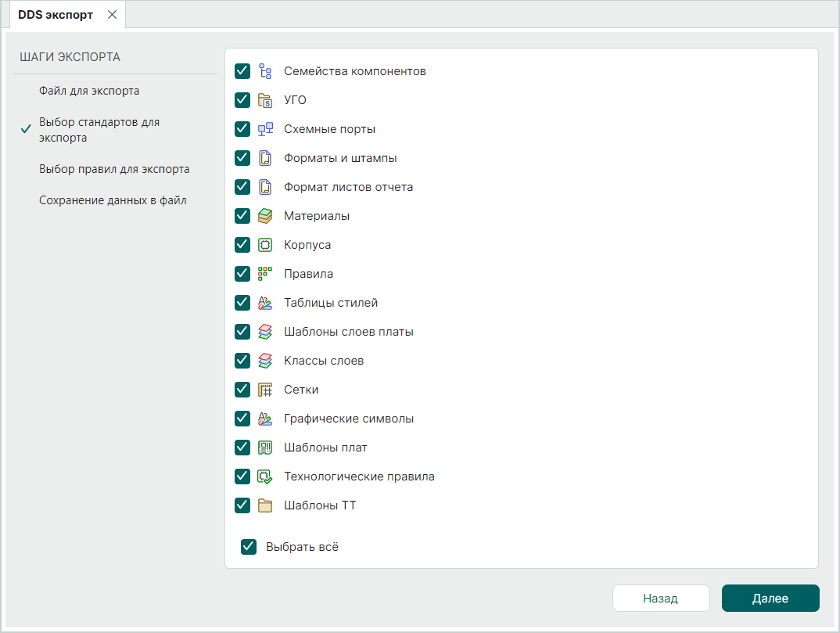
Task: Click the Формат листов отчета icon
Action: coord(265,187)
